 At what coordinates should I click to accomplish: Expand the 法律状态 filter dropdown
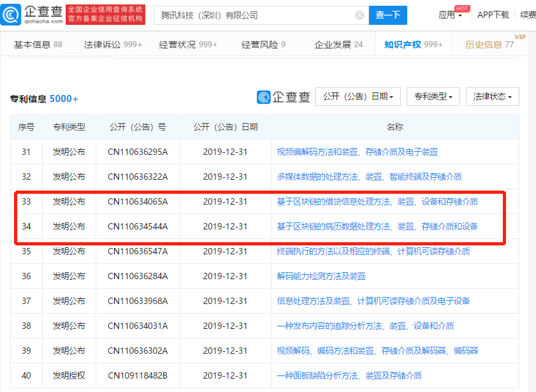tap(492, 97)
